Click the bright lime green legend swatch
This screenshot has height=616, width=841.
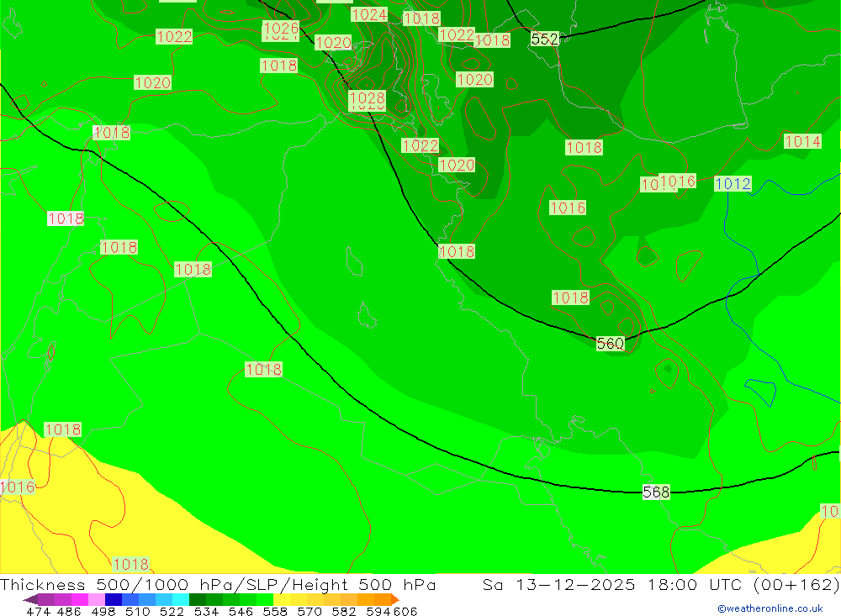(x=265, y=599)
